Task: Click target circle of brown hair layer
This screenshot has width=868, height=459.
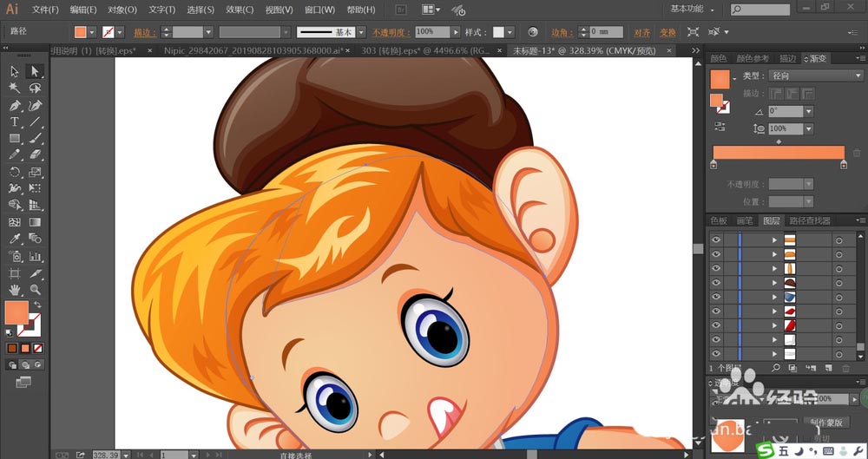Action: pos(839,283)
